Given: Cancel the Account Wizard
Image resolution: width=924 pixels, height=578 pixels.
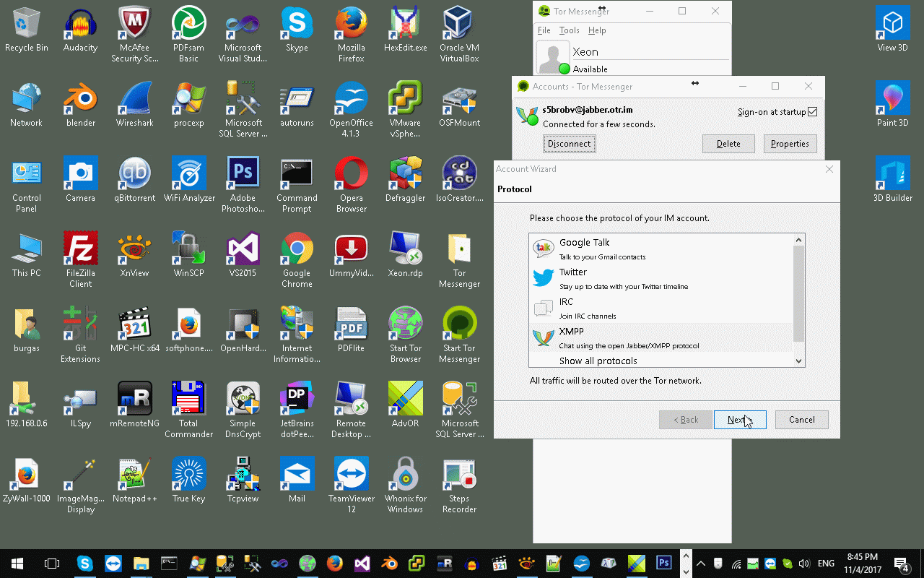Looking at the screenshot, I should point(801,420).
